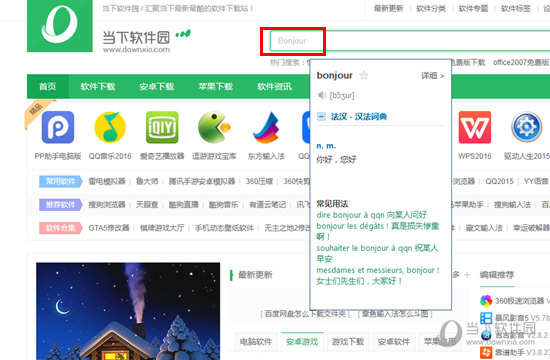Open 鲁大师 link
550x360 pixels.
[147, 181]
